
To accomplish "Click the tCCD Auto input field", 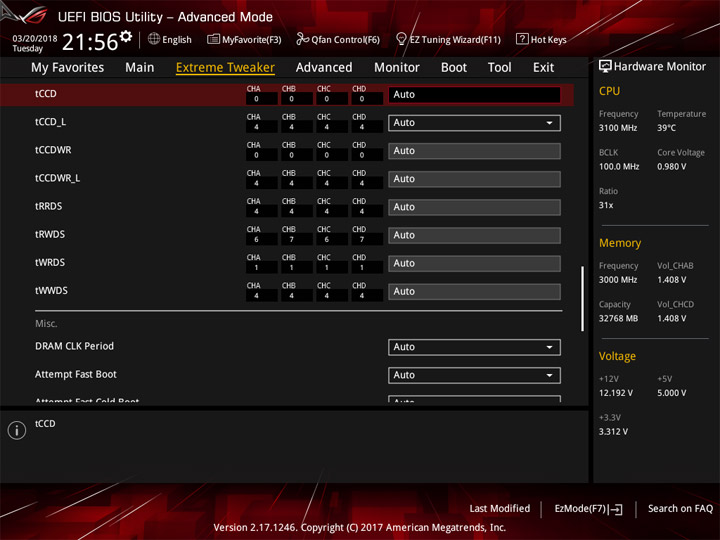I will pyautogui.click(x=474, y=95).
